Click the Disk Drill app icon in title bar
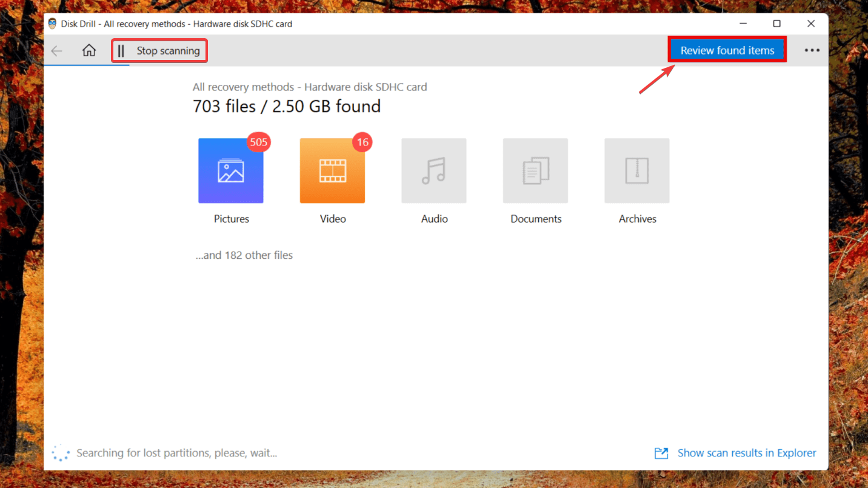The height and width of the screenshot is (488, 868). pos(52,24)
